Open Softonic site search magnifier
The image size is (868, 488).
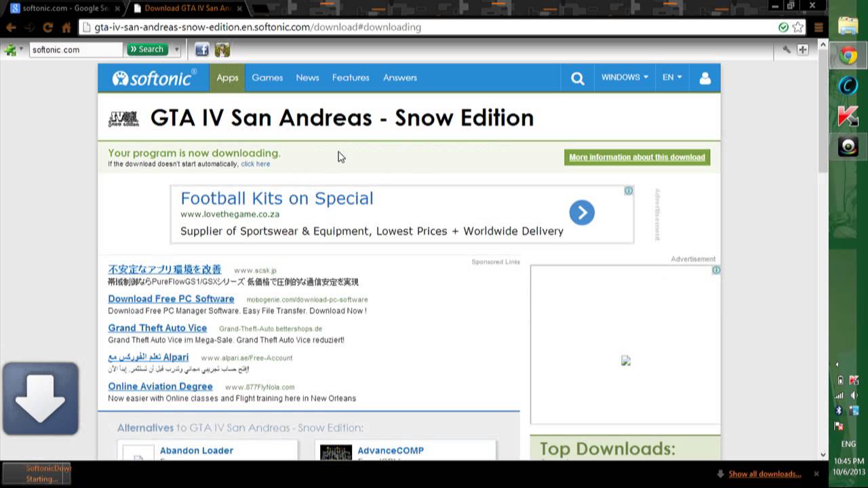578,78
